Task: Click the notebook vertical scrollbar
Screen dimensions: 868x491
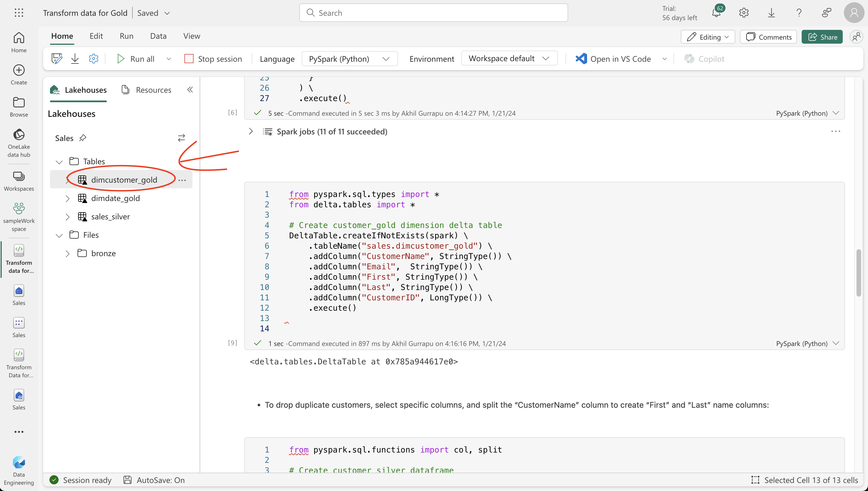Action: click(x=859, y=272)
